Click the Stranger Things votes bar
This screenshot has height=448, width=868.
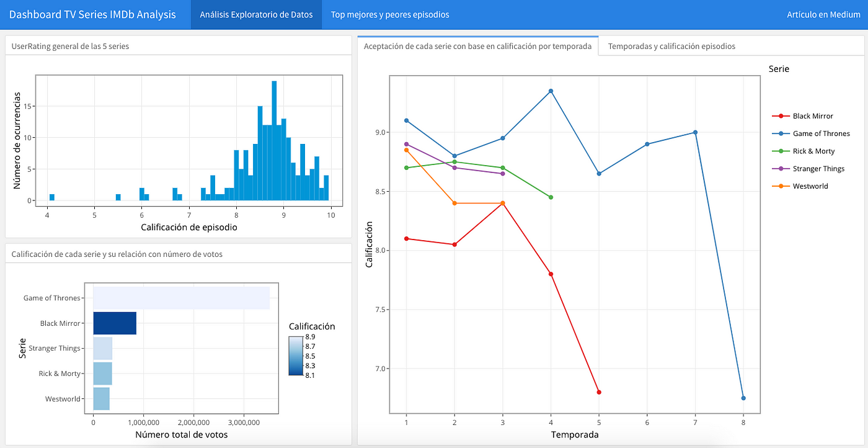(x=102, y=348)
